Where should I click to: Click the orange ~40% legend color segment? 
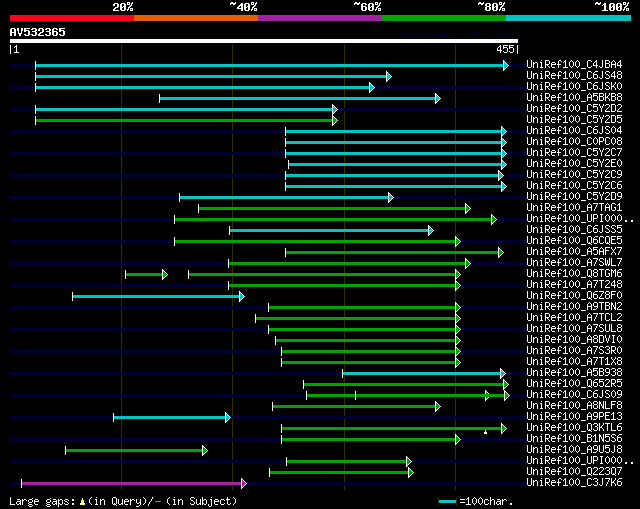(196, 18)
